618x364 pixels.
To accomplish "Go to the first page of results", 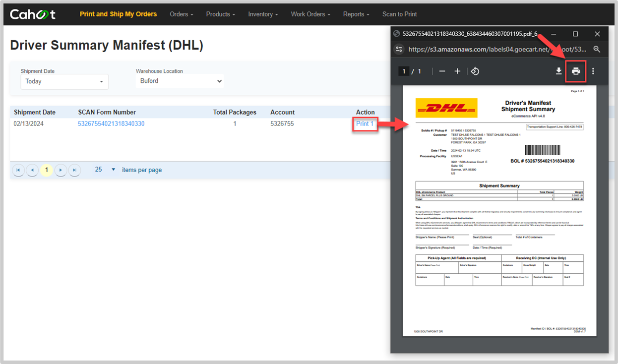I will 18,170.
